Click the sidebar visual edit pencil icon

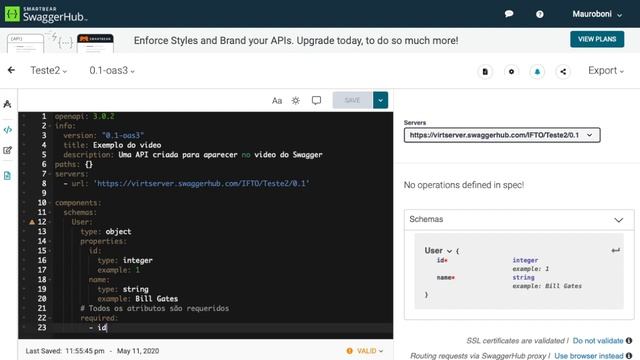coord(7,150)
